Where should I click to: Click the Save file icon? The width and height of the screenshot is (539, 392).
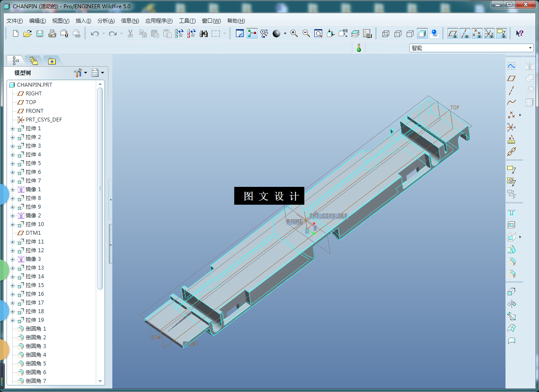tap(40, 34)
